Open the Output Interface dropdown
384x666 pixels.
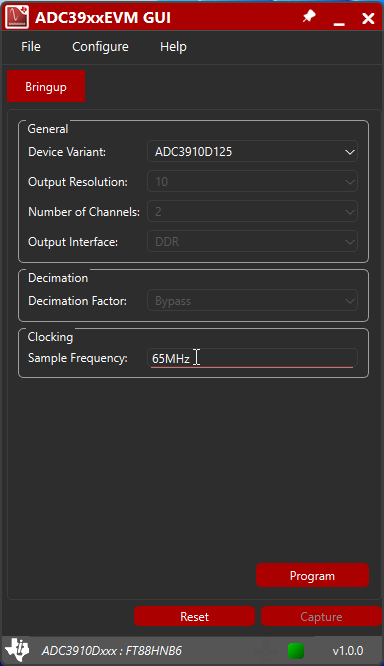click(x=252, y=242)
